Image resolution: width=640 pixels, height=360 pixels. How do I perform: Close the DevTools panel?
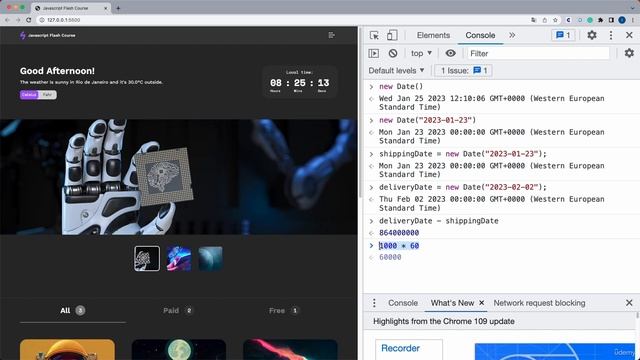[629, 36]
